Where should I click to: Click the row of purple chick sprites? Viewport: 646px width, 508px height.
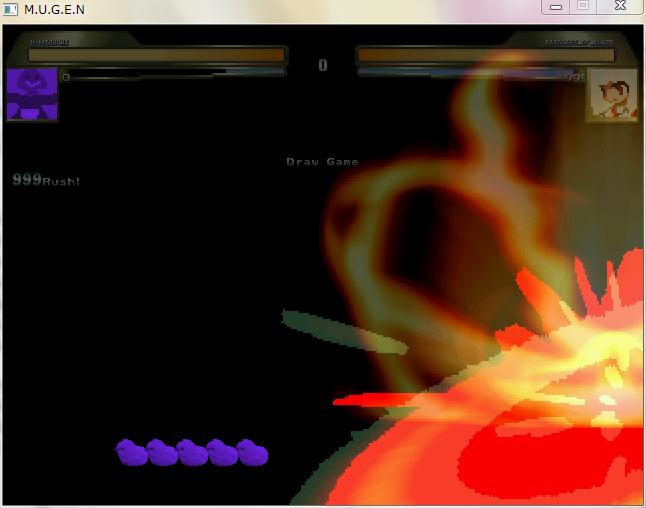pyautogui.click(x=192, y=452)
